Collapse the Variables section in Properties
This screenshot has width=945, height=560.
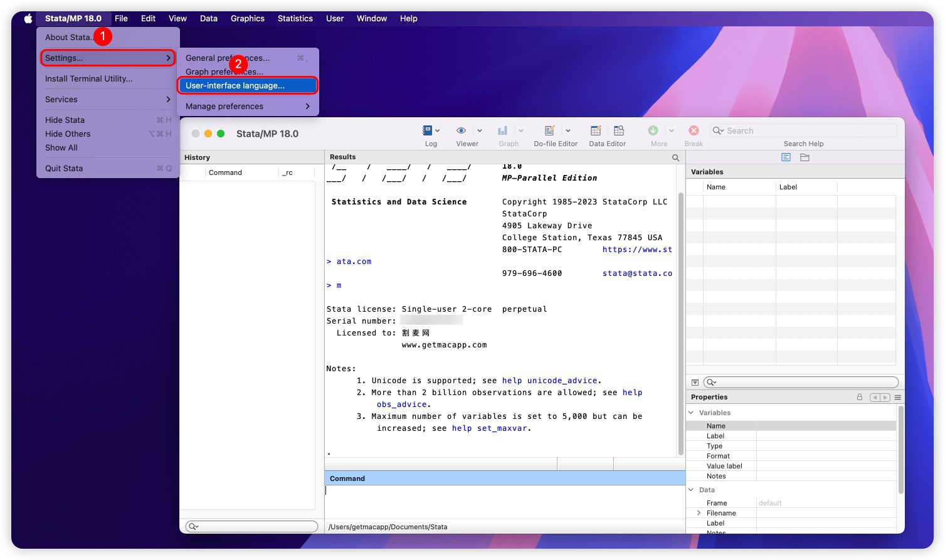click(x=692, y=413)
